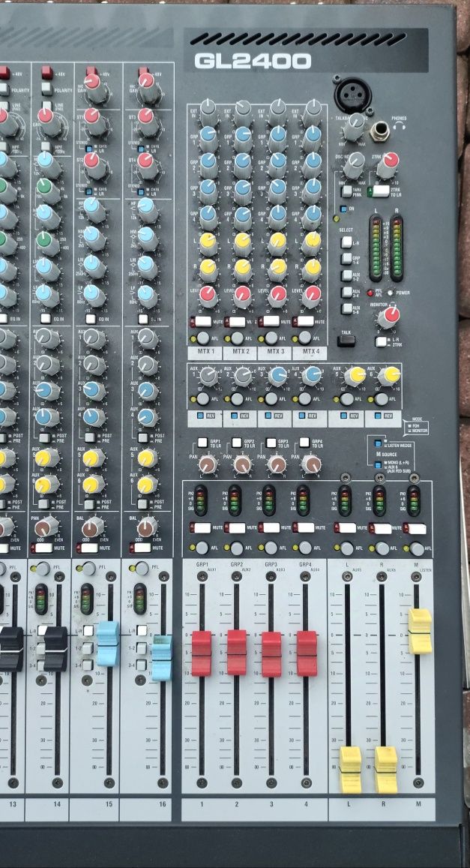Mute matrix output MTX 3
The image size is (470, 868).
tap(270, 321)
